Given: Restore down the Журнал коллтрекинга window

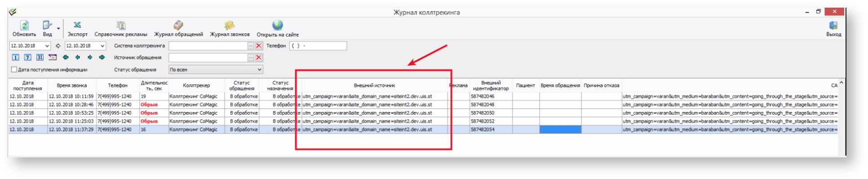Looking at the screenshot, I should pos(819,12).
